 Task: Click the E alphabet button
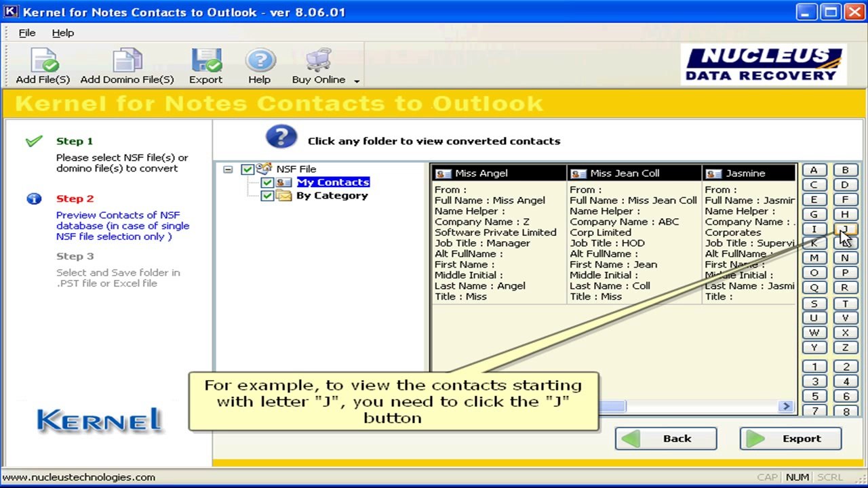click(814, 200)
